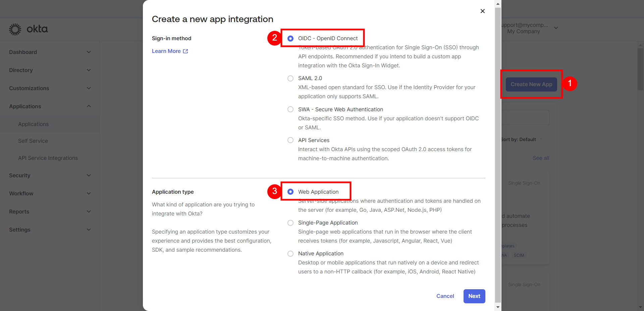Viewport: 644px width, 311px height.
Task: Open the account dropdown arrow
Action: pyautogui.click(x=556, y=28)
